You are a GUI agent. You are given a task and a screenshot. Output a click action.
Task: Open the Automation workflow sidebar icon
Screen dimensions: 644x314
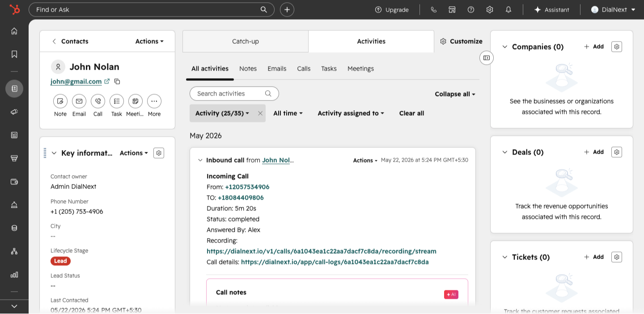tap(14, 251)
